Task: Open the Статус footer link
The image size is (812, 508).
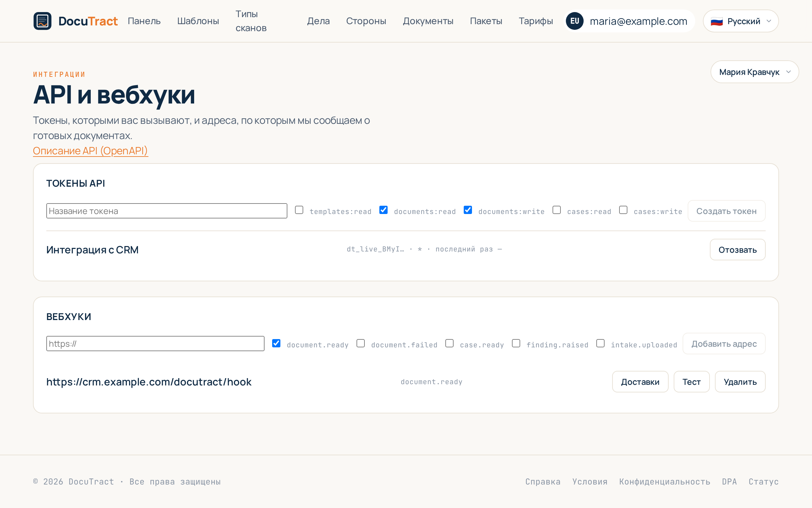Action: coord(763,481)
